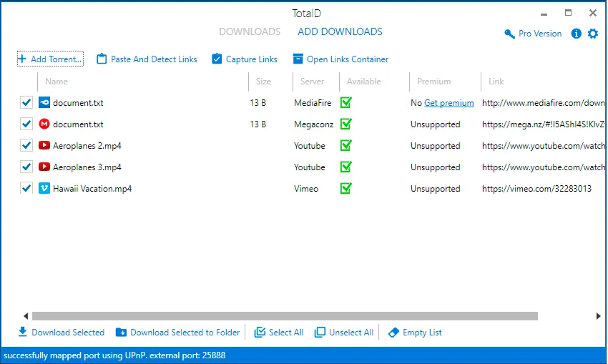Viewport: 608px width, 364px height.
Task: Click the Download Selected arrow icon
Action: 23,332
